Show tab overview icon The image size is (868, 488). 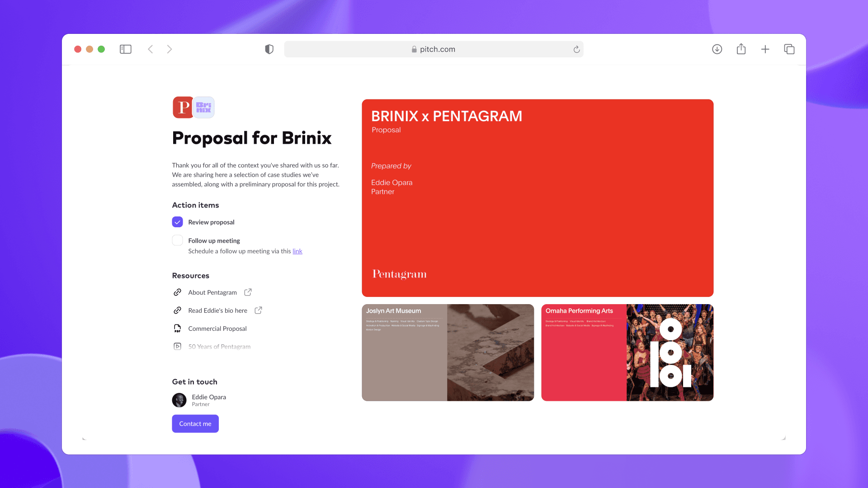[x=789, y=49]
